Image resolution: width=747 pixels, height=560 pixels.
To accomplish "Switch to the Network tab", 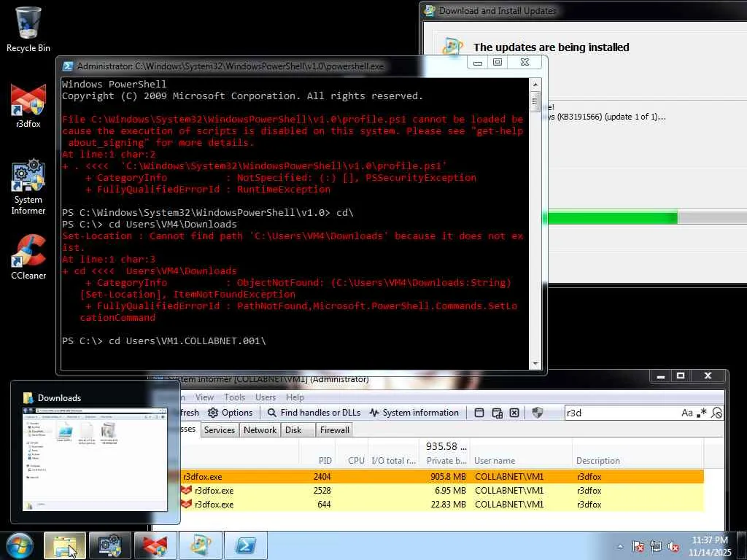I will click(260, 430).
